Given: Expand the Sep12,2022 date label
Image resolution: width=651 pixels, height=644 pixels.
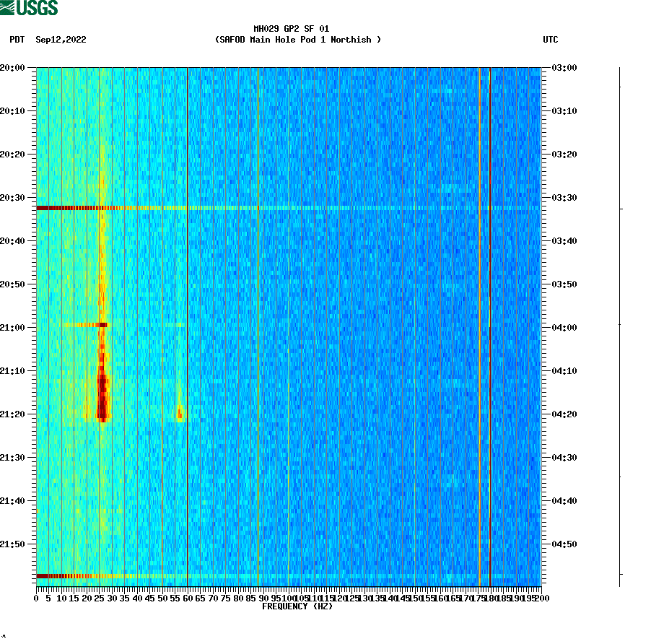Looking at the screenshot, I should 59,40.
